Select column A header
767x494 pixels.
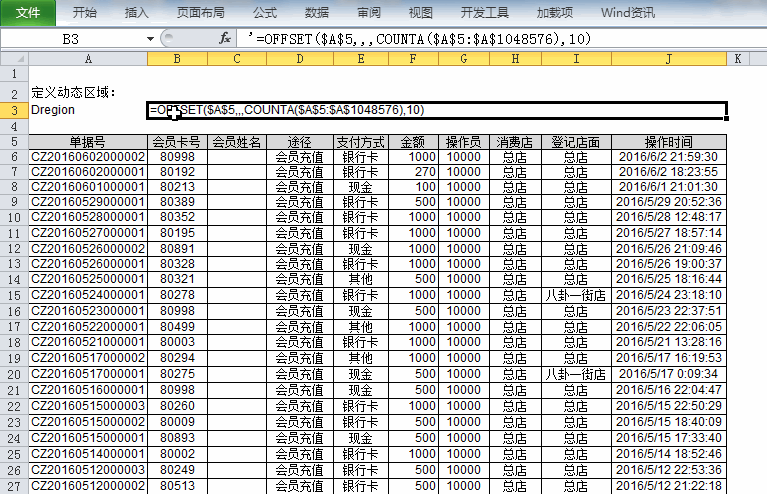point(88,59)
